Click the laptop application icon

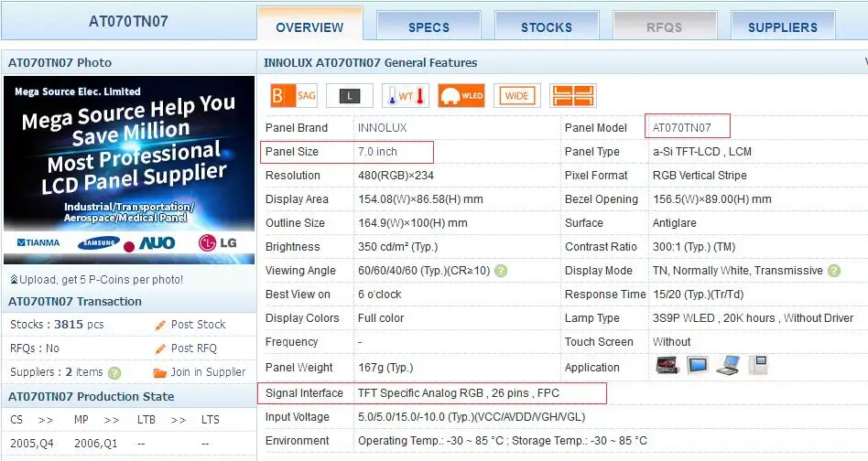(x=727, y=365)
